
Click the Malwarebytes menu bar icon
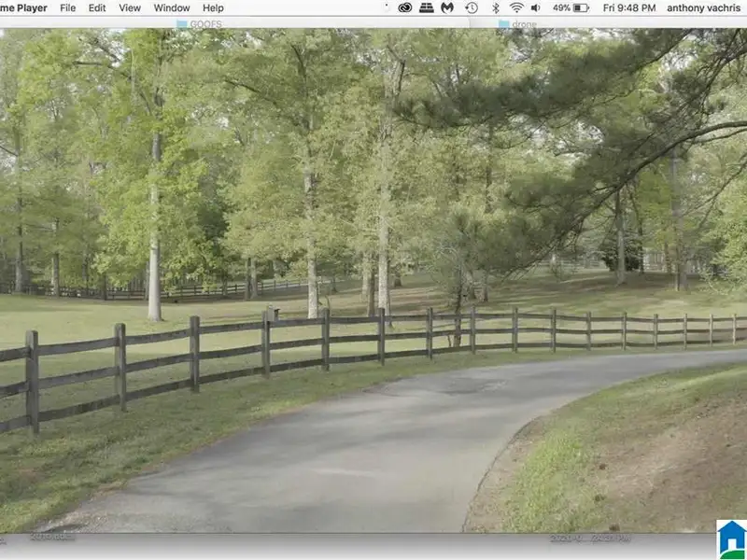tap(447, 7)
